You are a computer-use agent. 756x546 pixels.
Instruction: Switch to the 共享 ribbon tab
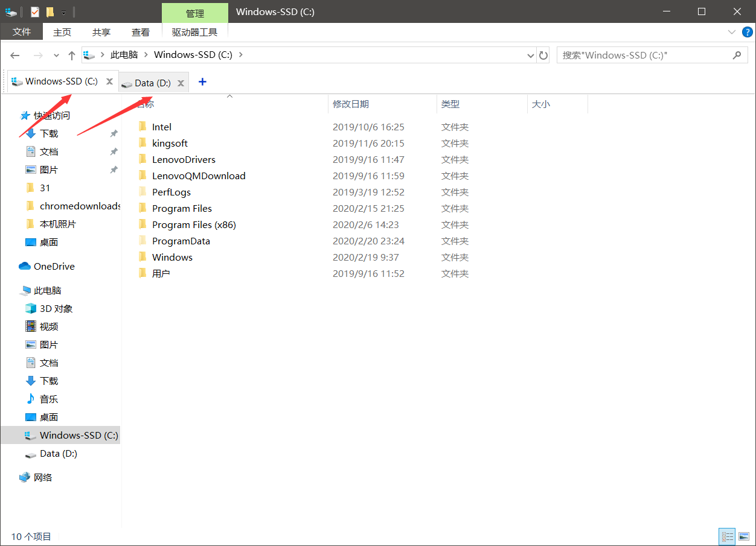(x=101, y=32)
